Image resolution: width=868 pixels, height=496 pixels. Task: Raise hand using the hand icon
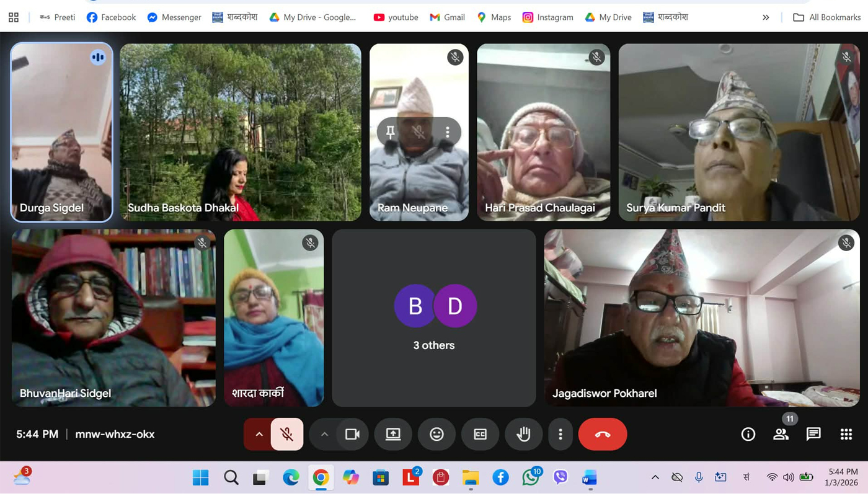(523, 435)
